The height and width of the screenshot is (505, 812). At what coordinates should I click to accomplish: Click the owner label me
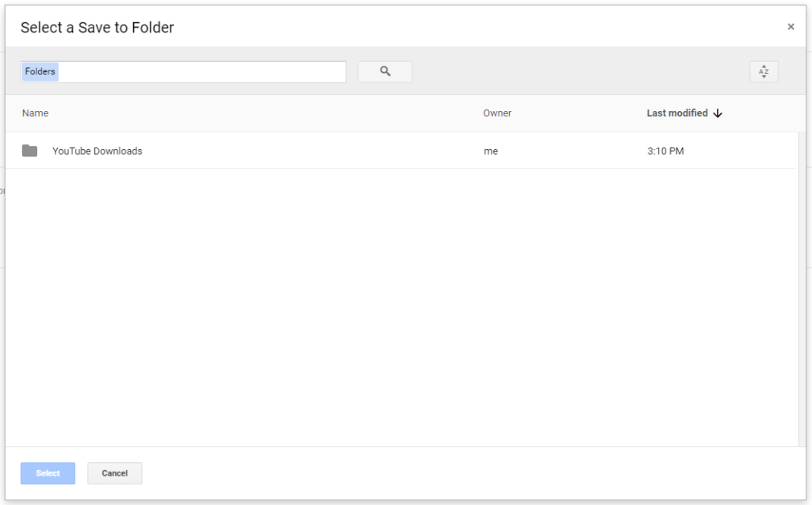click(x=491, y=151)
